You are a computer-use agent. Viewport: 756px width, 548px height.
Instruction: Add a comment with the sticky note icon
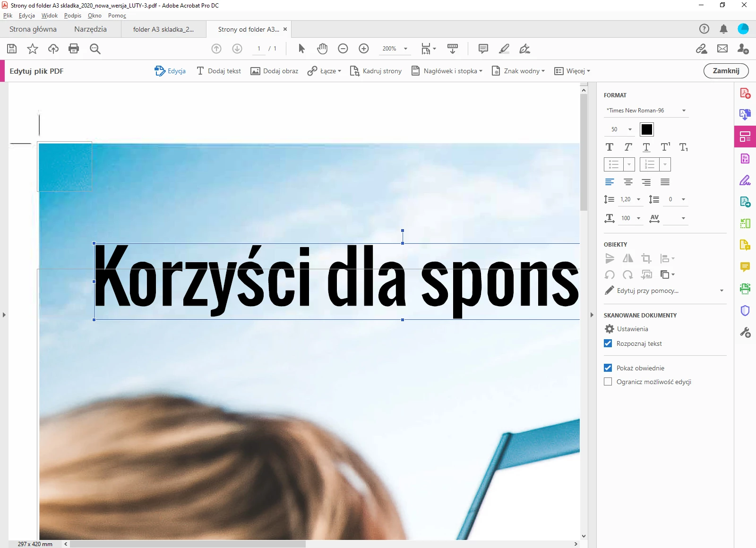(483, 49)
